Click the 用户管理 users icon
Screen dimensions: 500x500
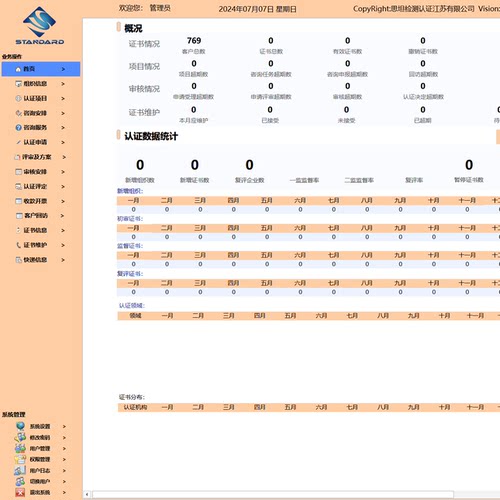click(20, 448)
